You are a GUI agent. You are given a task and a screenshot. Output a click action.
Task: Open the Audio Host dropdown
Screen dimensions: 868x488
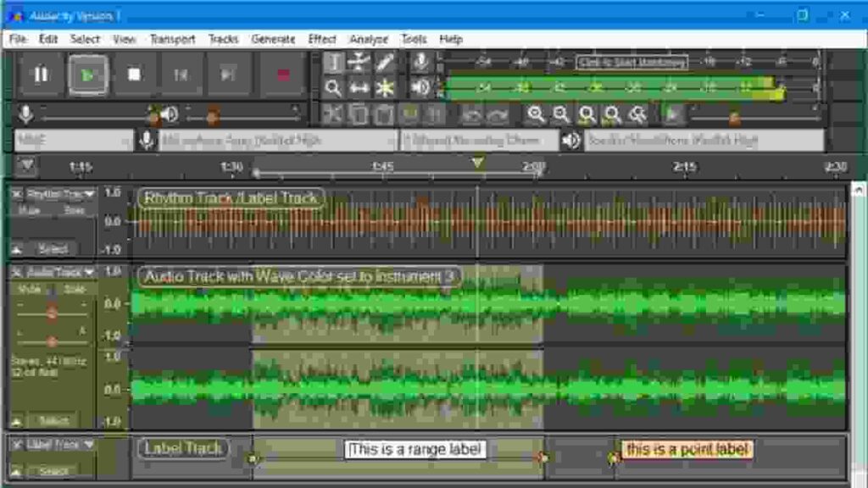74,141
